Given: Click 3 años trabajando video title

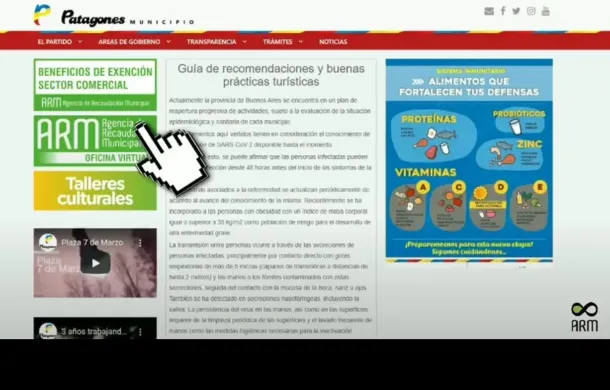Looking at the screenshot, I should (94, 332).
